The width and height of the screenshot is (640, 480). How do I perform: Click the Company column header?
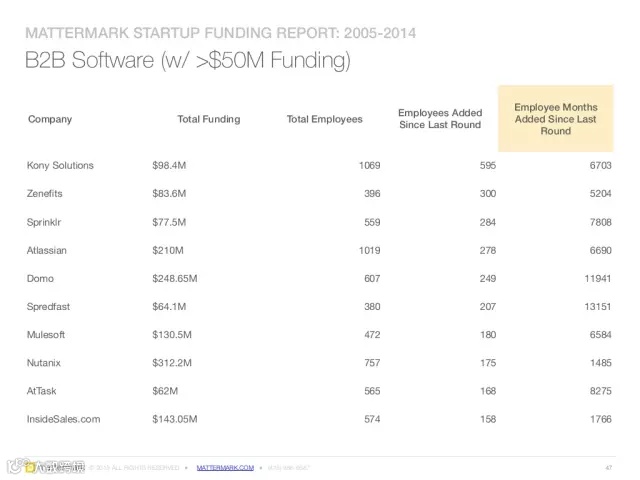pyautogui.click(x=50, y=119)
